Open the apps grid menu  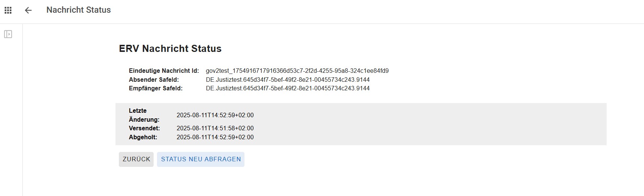click(8, 10)
